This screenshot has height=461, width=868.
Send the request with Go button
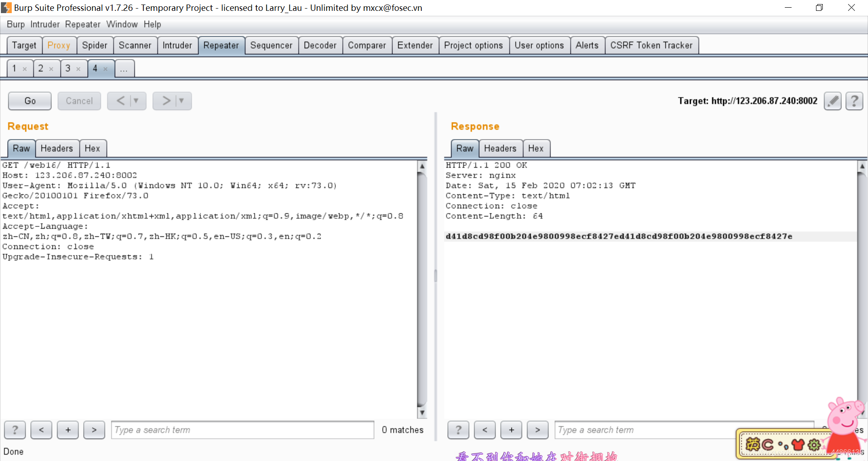[30, 101]
